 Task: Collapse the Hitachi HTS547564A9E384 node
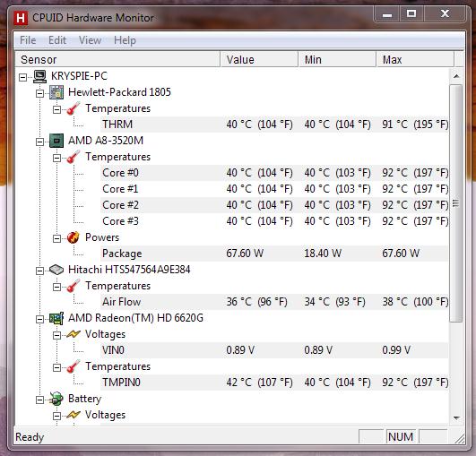coord(39,271)
